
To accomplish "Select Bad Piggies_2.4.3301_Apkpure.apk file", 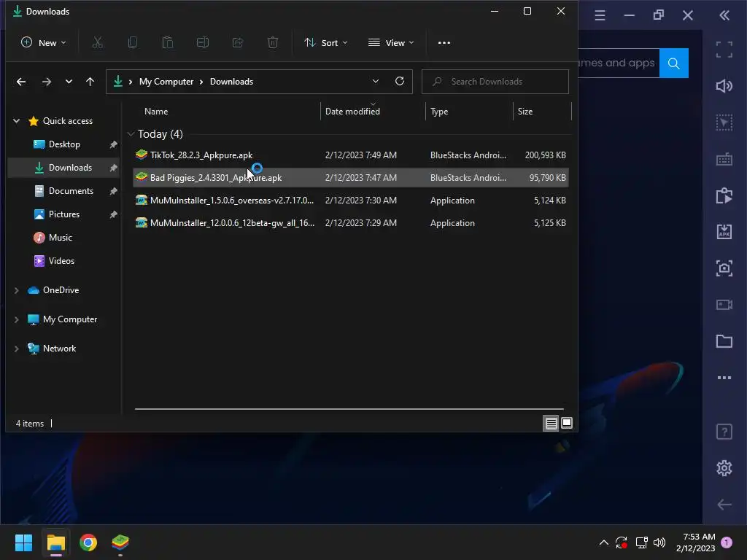I will [x=351, y=178].
